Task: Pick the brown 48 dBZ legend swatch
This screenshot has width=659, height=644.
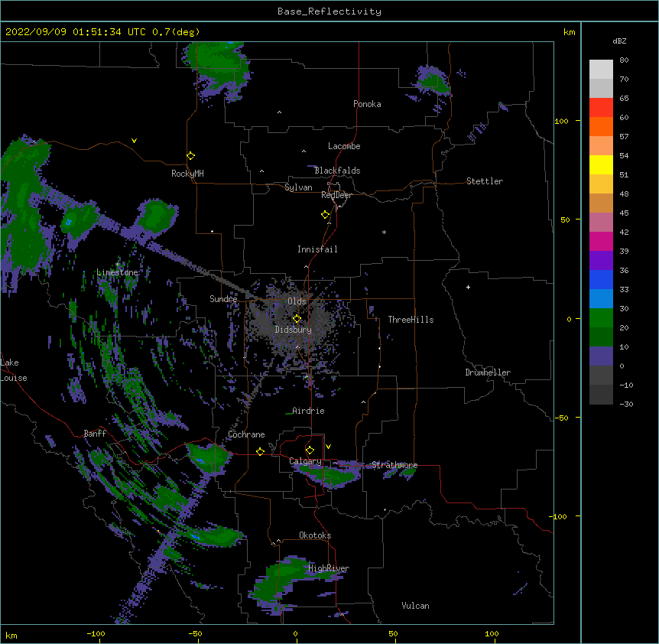Action: [601, 203]
